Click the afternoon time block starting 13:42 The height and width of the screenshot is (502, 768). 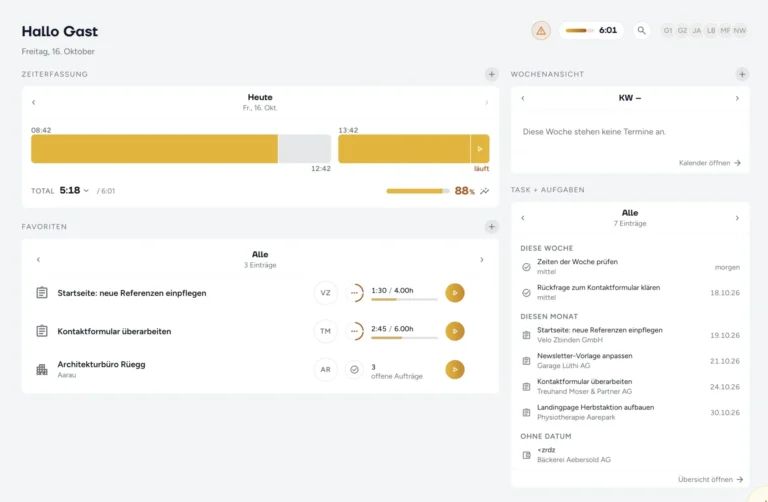[404, 149]
